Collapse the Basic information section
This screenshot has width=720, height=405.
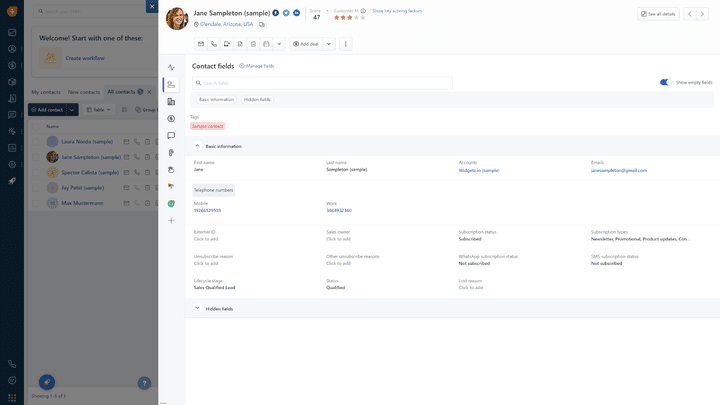(x=197, y=146)
